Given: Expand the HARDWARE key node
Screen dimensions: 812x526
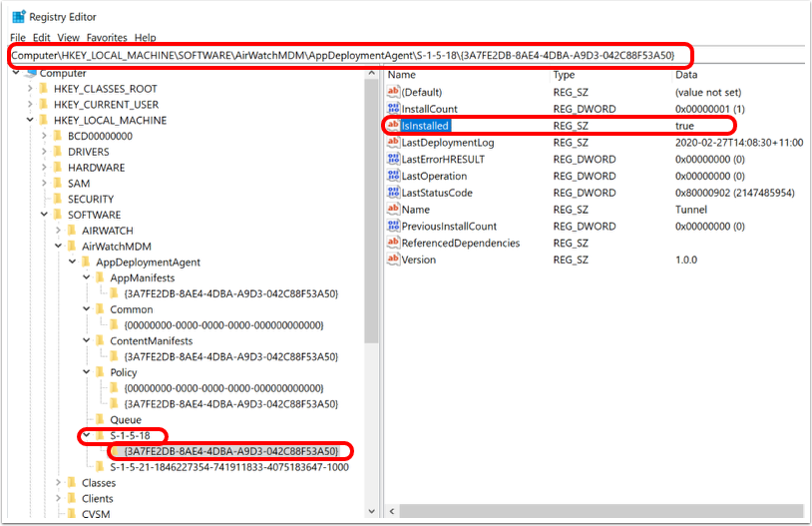Looking at the screenshot, I should pyautogui.click(x=42, y=168).
